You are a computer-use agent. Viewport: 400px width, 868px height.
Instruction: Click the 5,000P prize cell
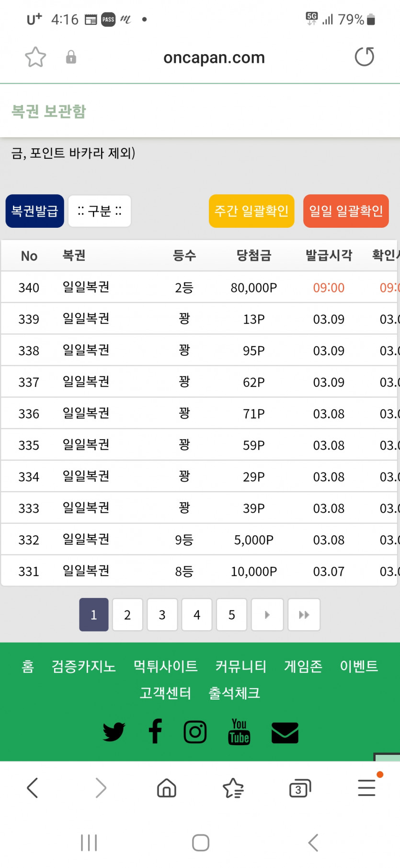coord(254,540)
